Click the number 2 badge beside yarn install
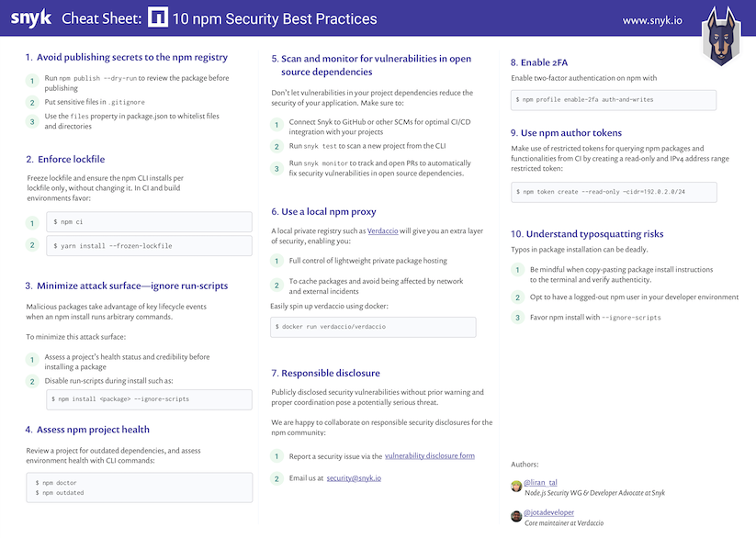The width and height of the screenshot is (756, 538). click(31, 246)
